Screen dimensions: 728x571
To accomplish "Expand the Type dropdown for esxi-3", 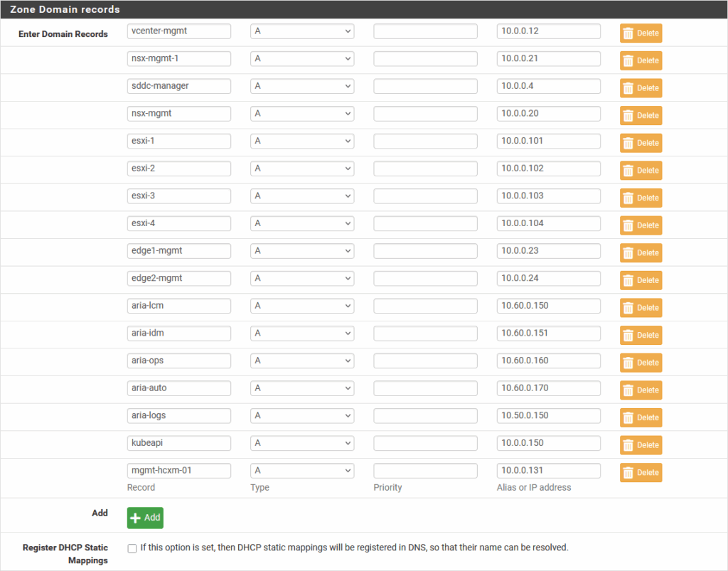I will (x=301, y=196).
